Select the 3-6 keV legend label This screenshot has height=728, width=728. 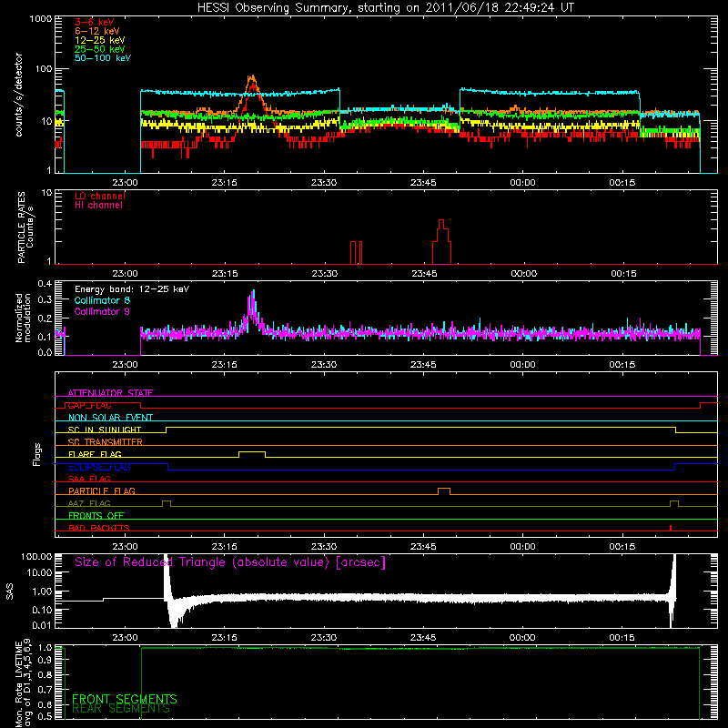[95, 22]
